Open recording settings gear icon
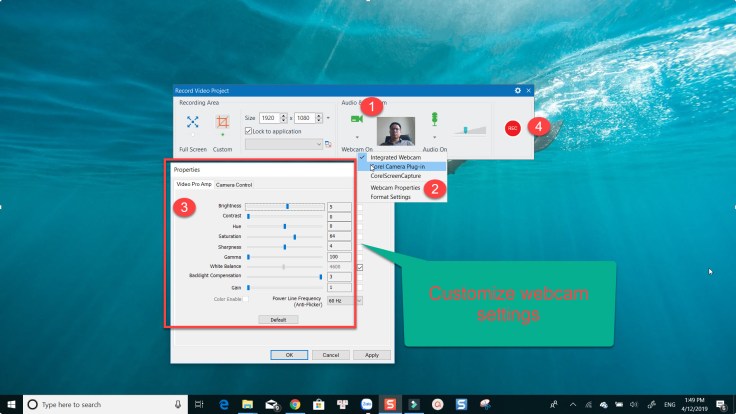The image size is (736, 414). (x=518, y=91)
